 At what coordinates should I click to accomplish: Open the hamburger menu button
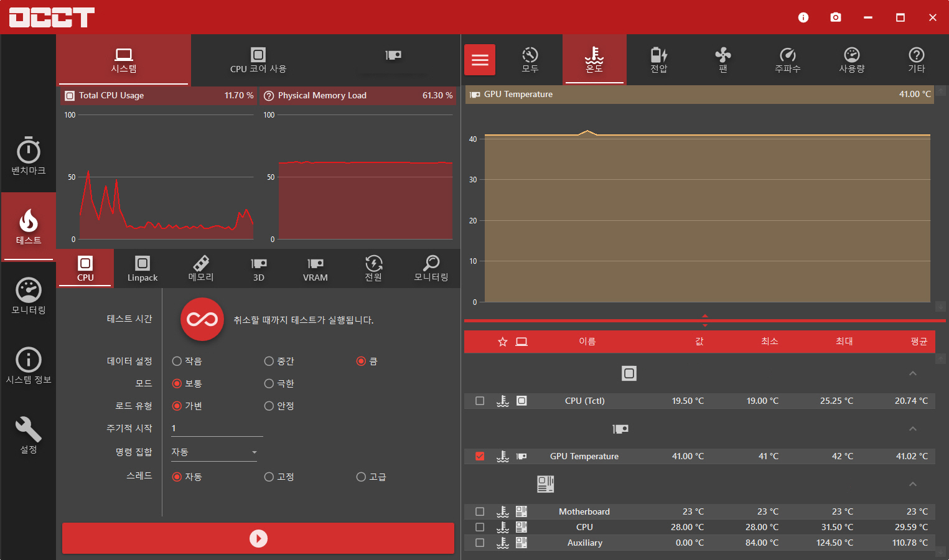480,60
